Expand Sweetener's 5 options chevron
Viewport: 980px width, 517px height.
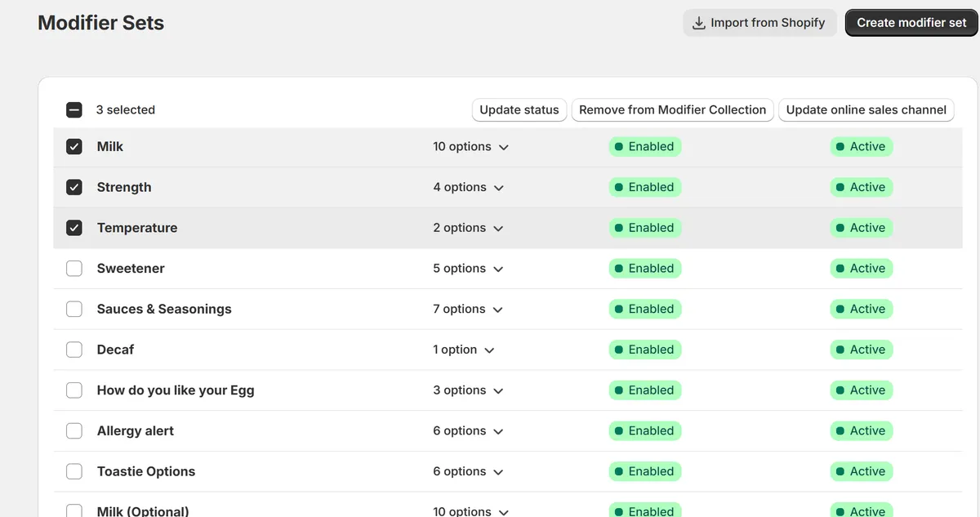[498, 270]
